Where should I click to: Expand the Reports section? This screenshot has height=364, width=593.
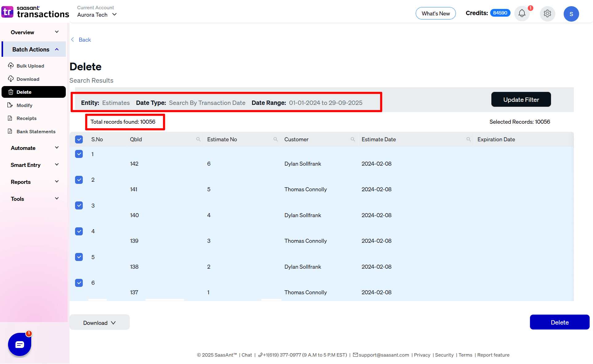tap(34, 182)
